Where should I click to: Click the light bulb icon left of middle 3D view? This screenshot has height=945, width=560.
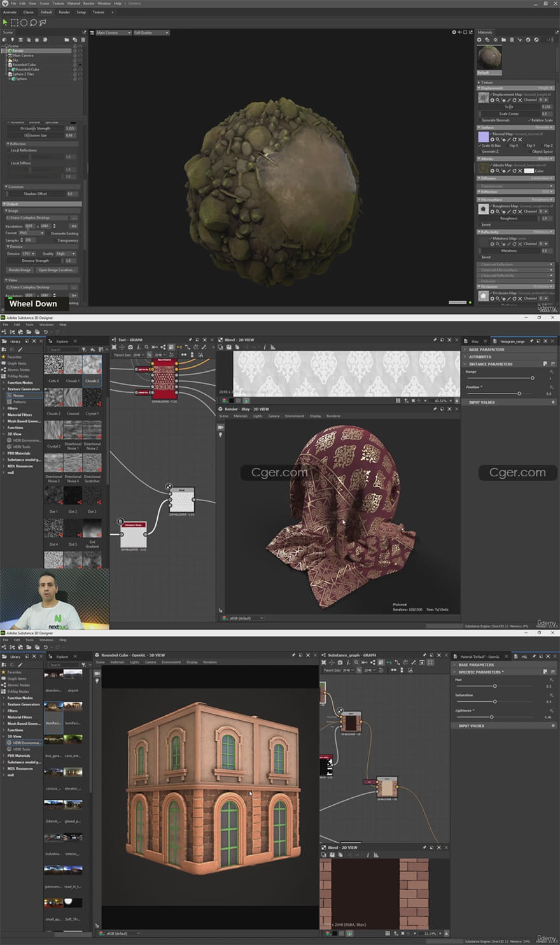tap(221, 435)
